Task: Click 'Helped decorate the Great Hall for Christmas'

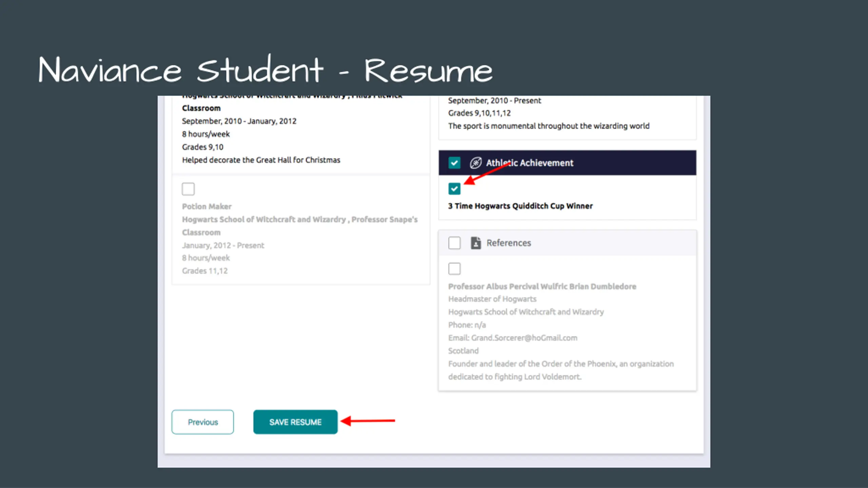Action: click(x=261, y=160)
